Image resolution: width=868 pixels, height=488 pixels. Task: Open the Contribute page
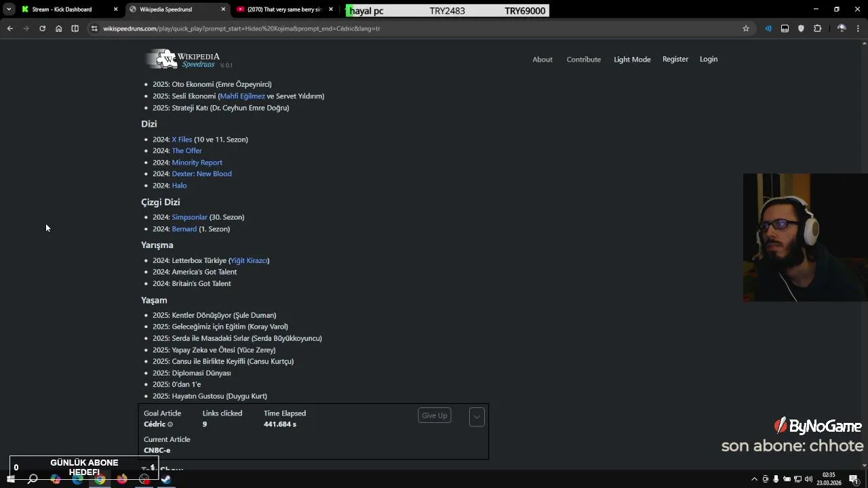[584, 60]
